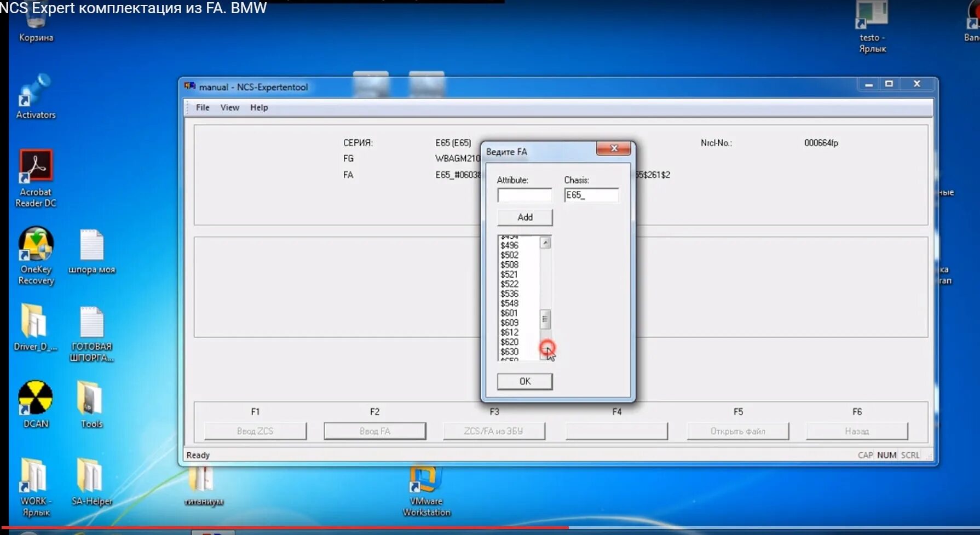Click the blank F4 button
Viewport: 980px width, 535px height.
coord(616,431)
